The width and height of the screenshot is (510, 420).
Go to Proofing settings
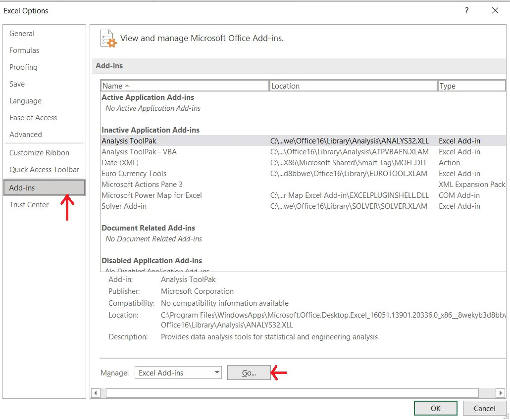23,67
